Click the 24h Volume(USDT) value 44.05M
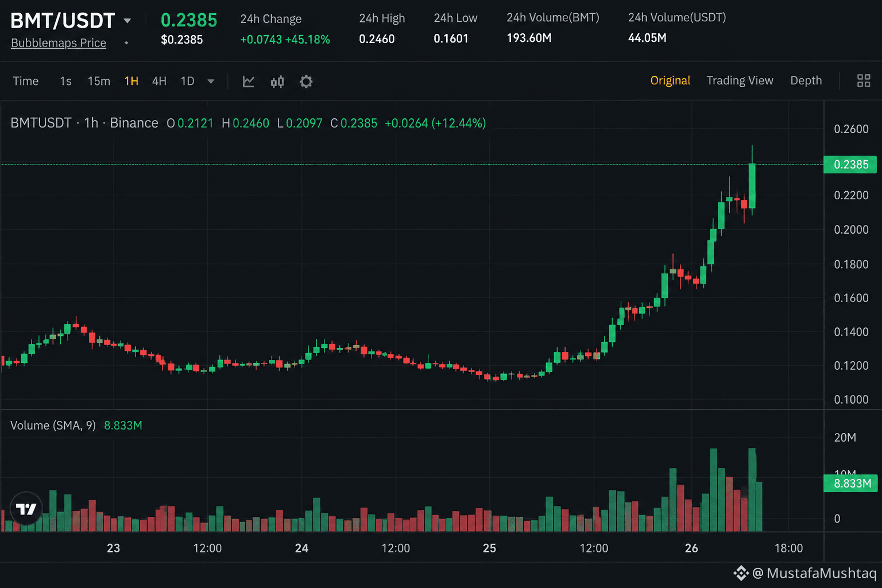Image resolution: width=882 pixels, height=588 pixels. click(x=647, y=38)
